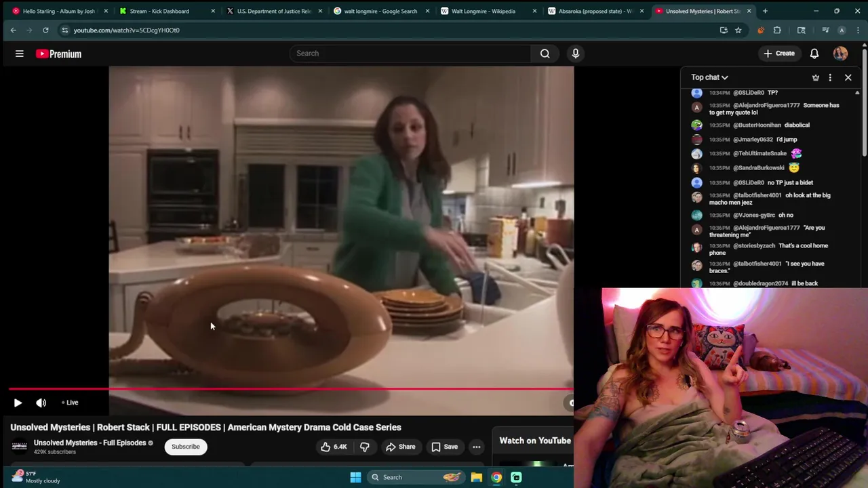
Task: Click the address bar URL
Action: coord(126,30)
